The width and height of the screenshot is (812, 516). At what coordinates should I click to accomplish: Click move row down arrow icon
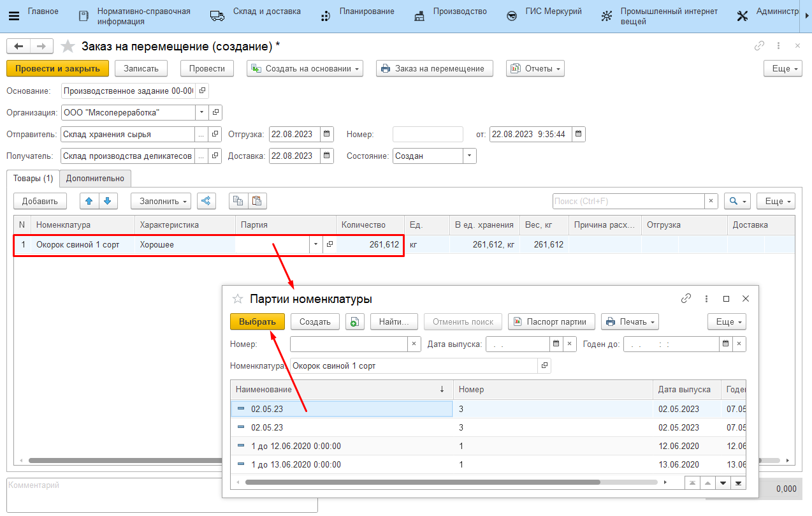108,201
